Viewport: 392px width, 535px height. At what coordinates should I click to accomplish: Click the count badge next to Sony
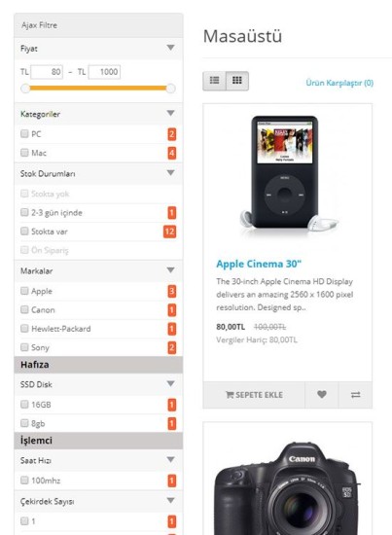(171, 347)
